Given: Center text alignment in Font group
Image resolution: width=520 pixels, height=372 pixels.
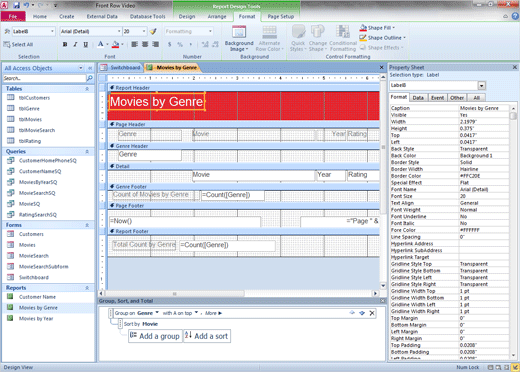Looking at the screenshot, I should (x=145, y=44).
